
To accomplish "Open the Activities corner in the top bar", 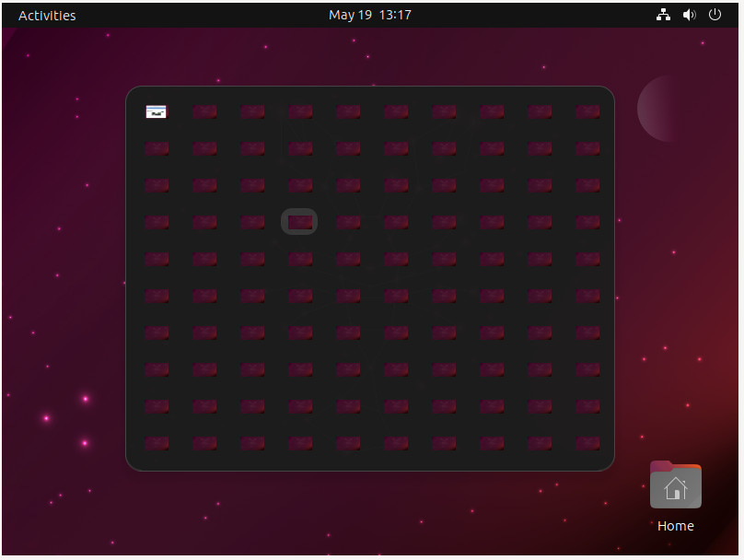I will 46,15.
